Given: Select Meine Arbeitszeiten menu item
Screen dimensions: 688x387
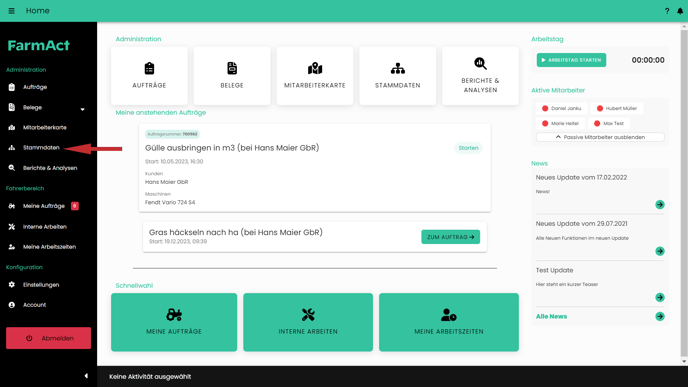Looking at the screenshot, I should coord(50,247).
